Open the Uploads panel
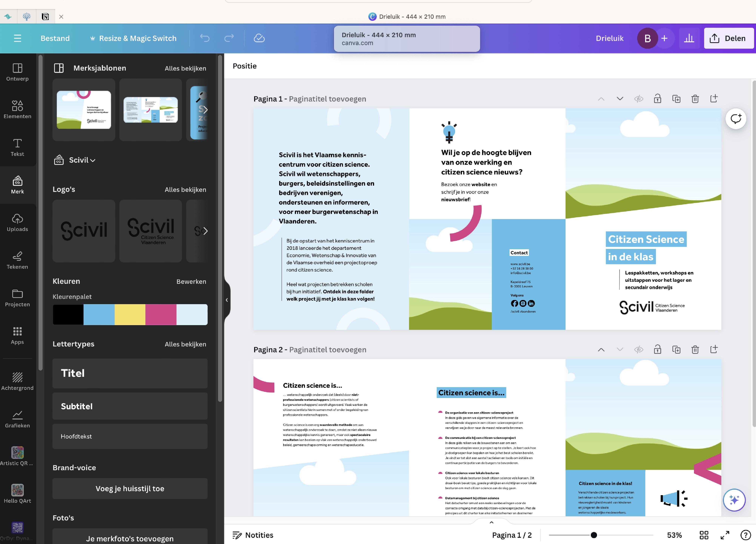The image size is (756, 544). click(17, 222)
